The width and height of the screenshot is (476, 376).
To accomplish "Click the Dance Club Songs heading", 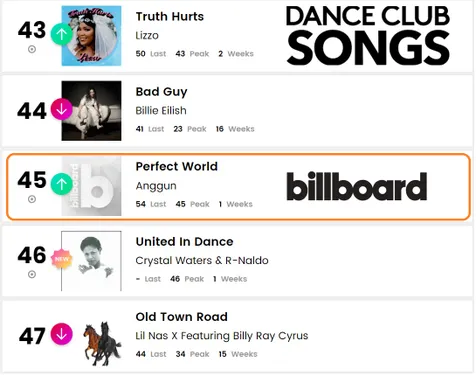I will pos(368,35).
